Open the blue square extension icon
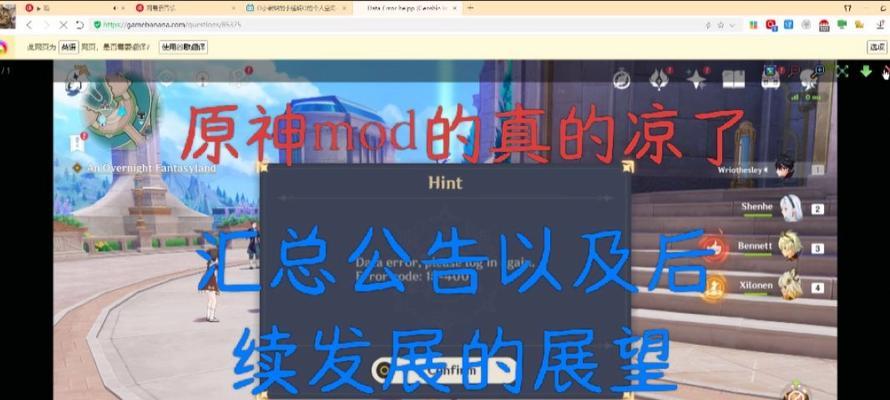This screenshot has width=890, height=400. 788,24
